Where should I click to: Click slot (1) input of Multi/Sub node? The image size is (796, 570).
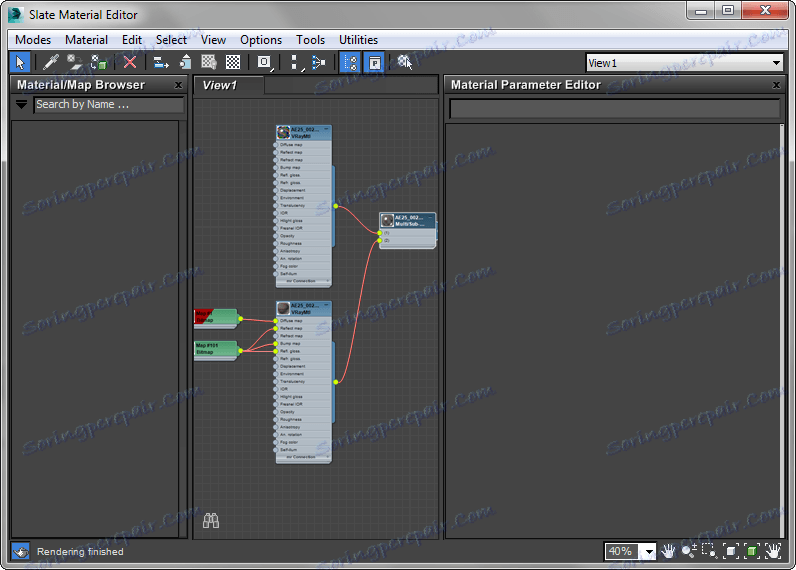click(x=380, y=233)
